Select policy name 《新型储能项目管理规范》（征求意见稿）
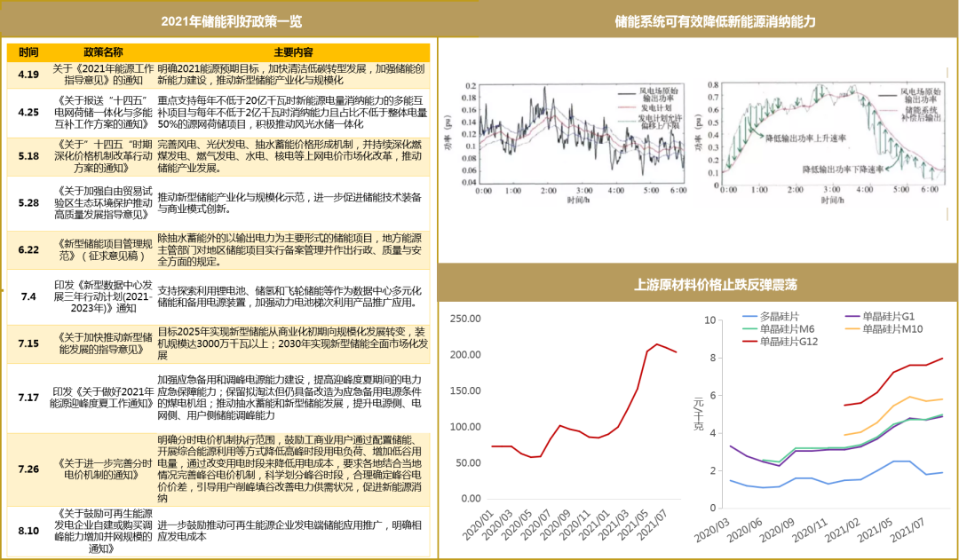Viewport: 959px width, 560px height. [103, 249]
